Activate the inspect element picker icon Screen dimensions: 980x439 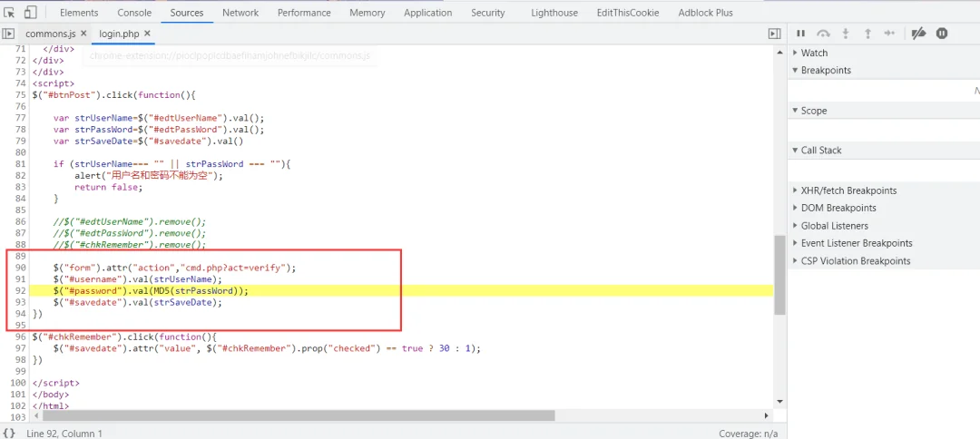tap(9, 13)
